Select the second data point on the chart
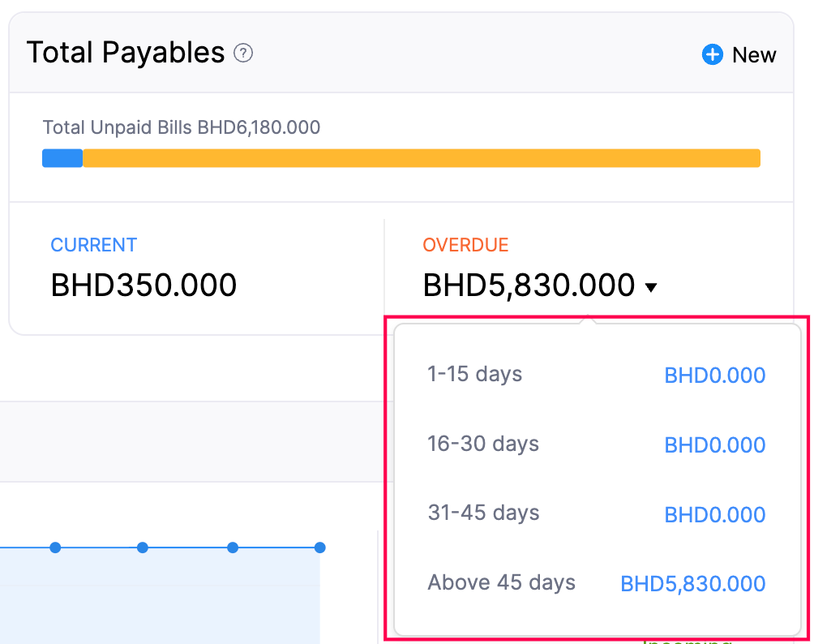Viewport: 814px width, 644px height. 143,548
